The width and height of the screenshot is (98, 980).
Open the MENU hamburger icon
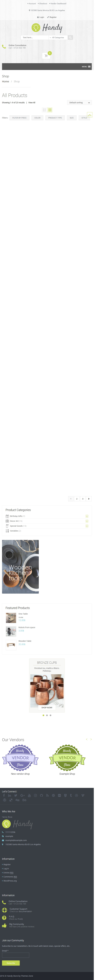pos(89,67)
